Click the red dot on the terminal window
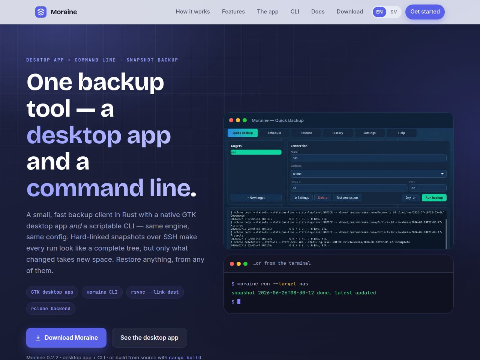Viewport: 480px width, 360px height. 232,264
